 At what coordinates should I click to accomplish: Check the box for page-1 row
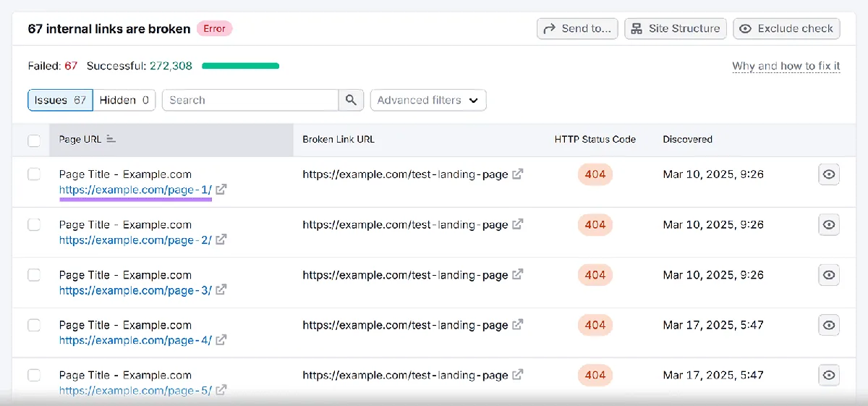[34, 174]
